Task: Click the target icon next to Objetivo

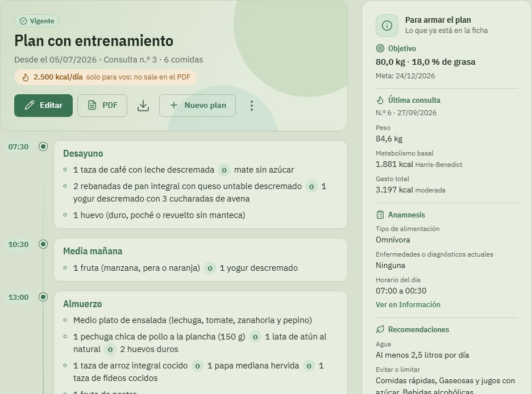Action: 380,48
